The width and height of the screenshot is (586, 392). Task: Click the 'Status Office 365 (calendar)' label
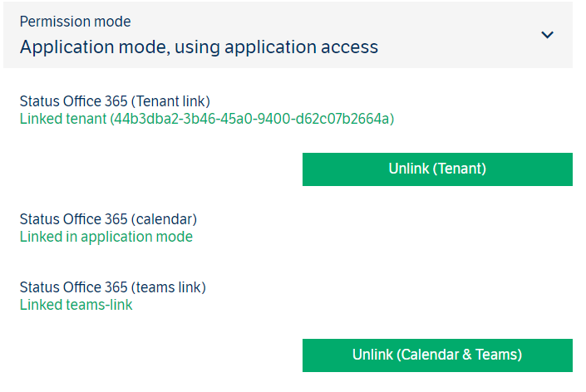coord(108,220)
